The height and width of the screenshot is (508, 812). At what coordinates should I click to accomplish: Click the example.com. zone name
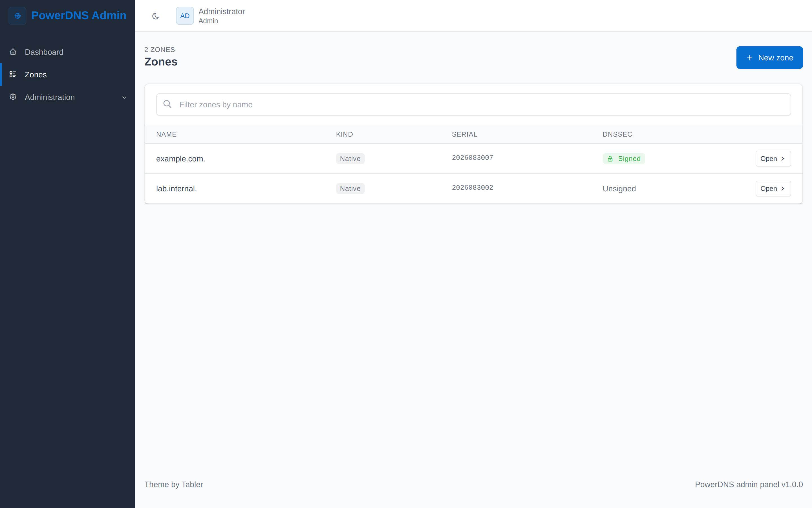(x=180, y=159)
